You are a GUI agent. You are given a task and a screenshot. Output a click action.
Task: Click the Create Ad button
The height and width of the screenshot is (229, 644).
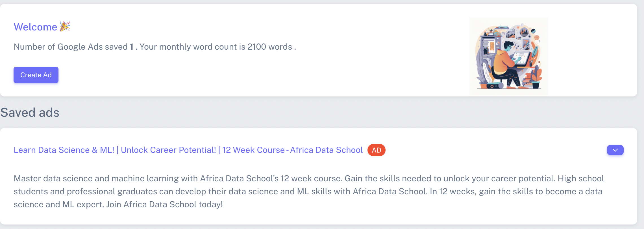pyautogui.click(x=36, y=75)
